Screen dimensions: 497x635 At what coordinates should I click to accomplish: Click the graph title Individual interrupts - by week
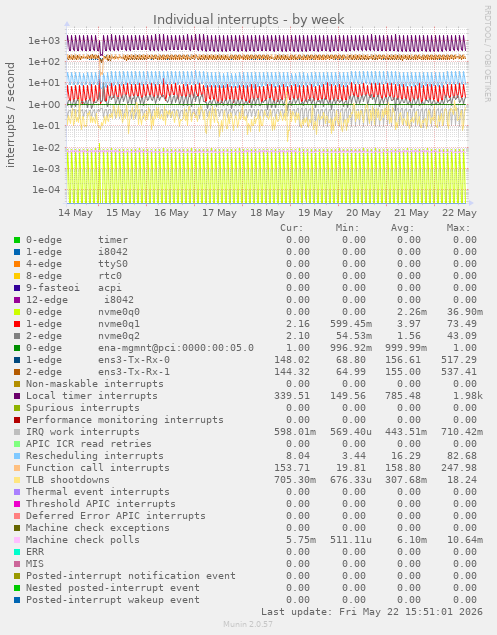(x=248, y=19)
